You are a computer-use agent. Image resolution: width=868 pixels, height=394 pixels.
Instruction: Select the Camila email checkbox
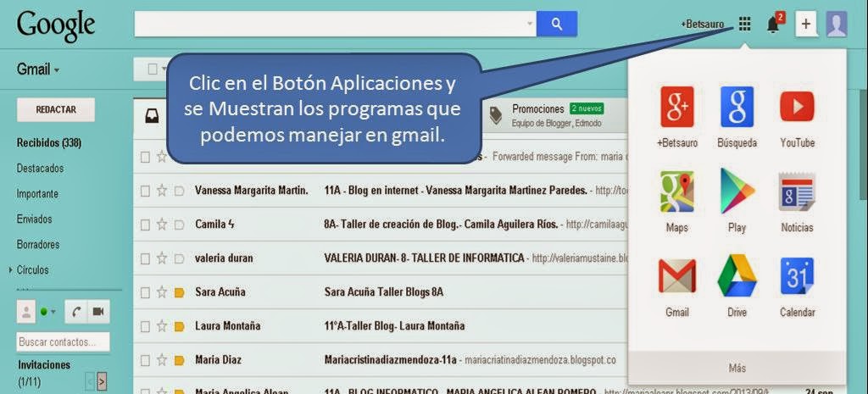point(145,225)
